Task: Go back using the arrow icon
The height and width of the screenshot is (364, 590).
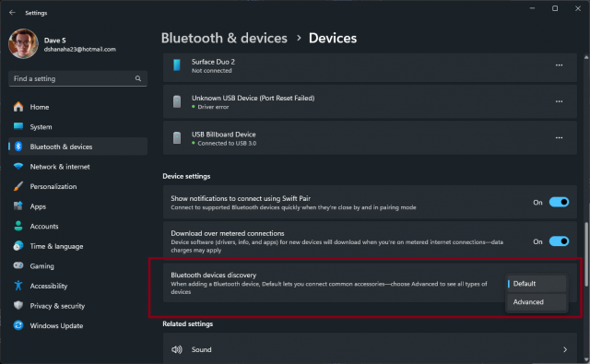Action: click(x=12, y=12)
